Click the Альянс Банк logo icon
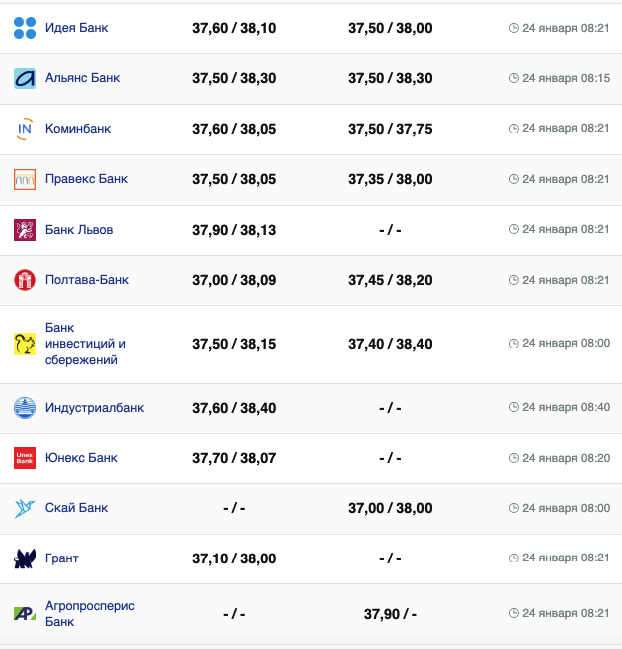 point(25,78)
